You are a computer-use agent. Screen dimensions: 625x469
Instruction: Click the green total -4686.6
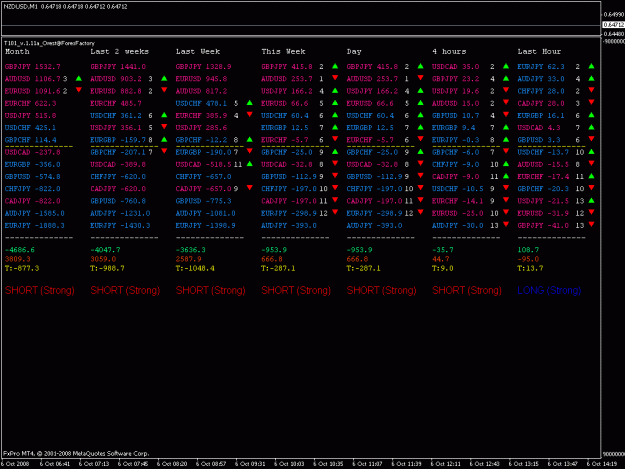[x=20, y=250]
